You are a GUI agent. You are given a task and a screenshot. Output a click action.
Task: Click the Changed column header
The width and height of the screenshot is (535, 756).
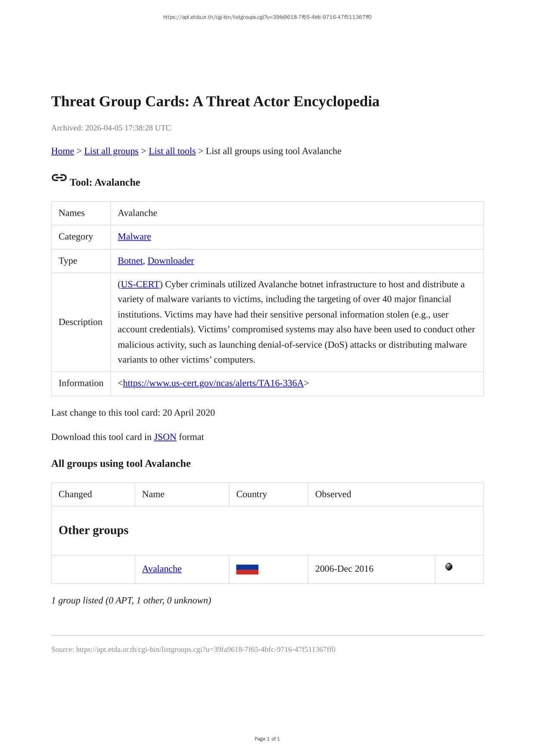[75, 494]
